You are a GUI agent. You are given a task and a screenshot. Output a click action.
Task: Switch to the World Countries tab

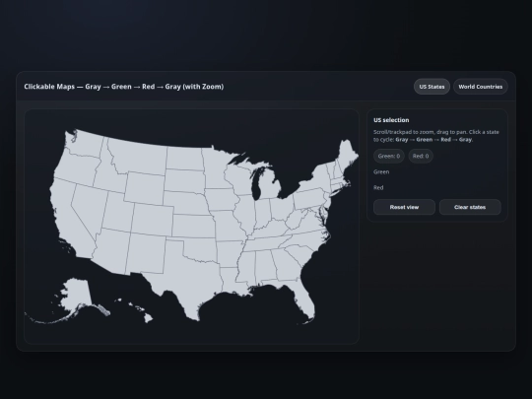click(480, 87)
